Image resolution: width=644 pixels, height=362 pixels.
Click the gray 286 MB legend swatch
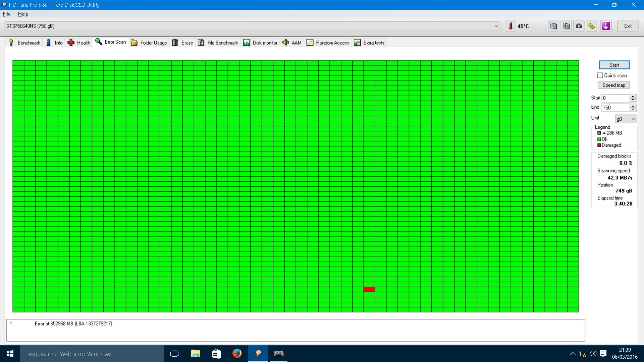coord(599,133)
